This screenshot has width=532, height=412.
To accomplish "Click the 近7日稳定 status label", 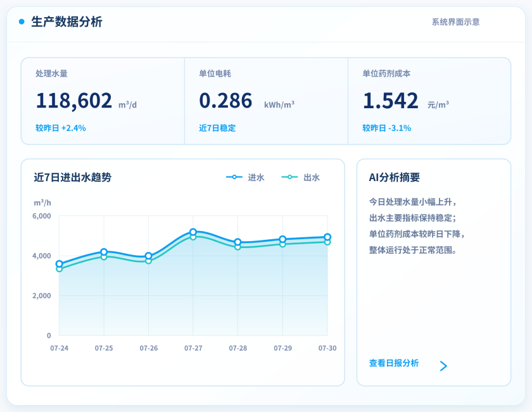I will tap(217, 128).
